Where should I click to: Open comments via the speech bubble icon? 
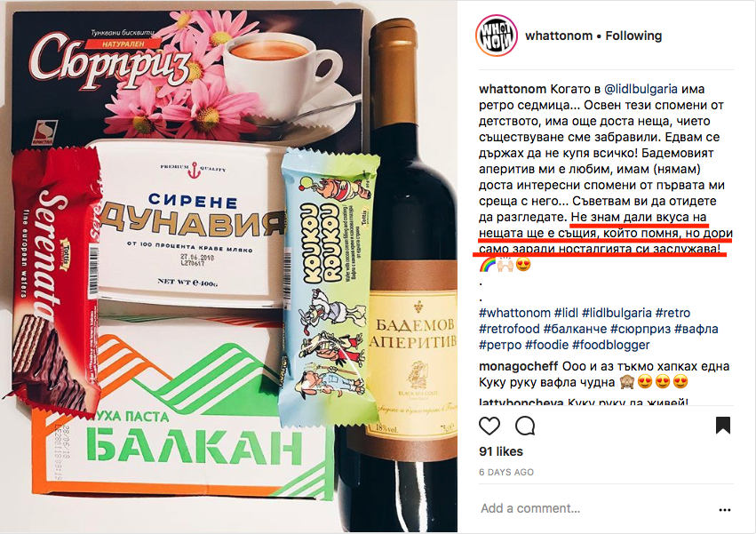coord(524,426)
